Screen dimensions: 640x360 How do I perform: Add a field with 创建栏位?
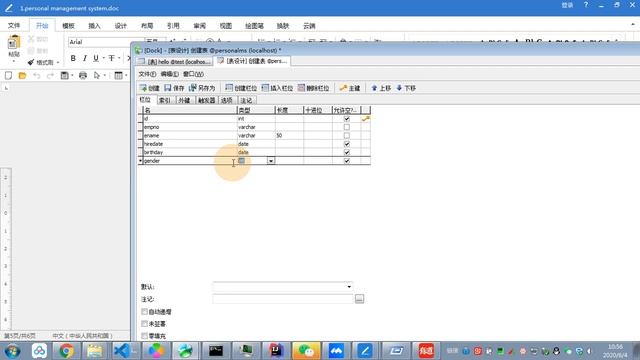coord(241,88)
